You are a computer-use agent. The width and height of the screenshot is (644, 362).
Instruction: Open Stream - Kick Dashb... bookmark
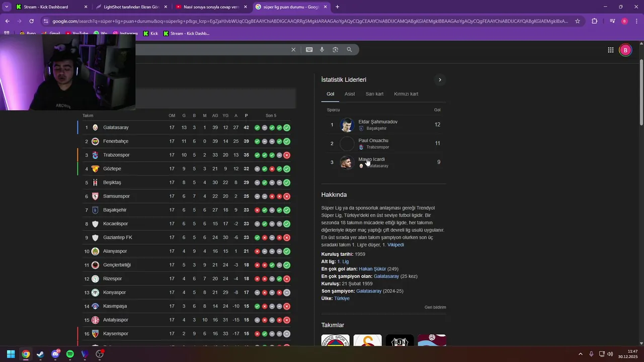[186, 34]
